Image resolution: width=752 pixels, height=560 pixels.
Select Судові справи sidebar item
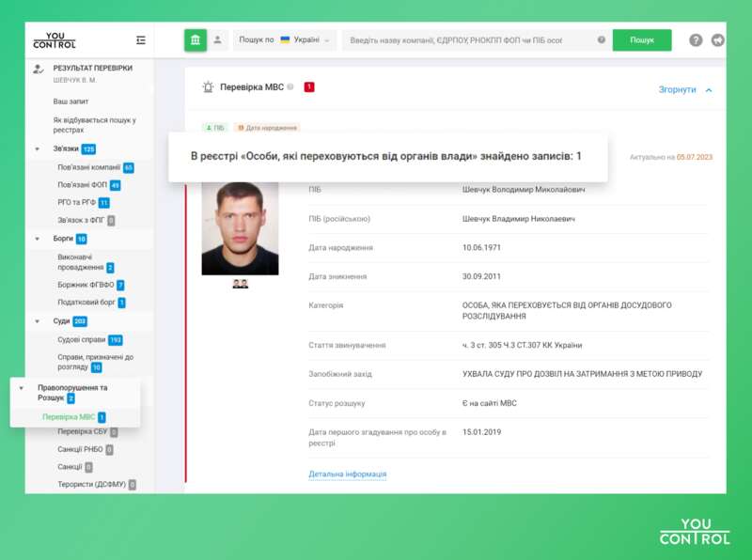click(x=81, y=339)
